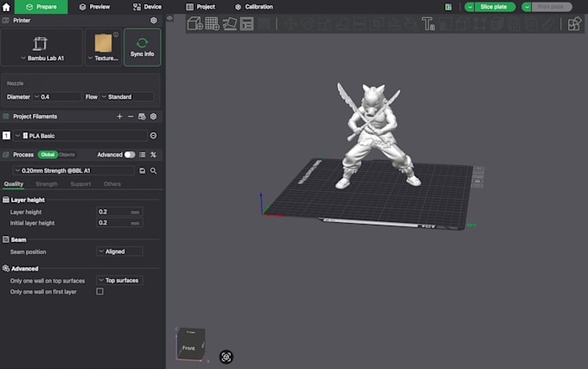Save the process preset icon
This screenshot has width=588, height=369.
pos(142,171)
